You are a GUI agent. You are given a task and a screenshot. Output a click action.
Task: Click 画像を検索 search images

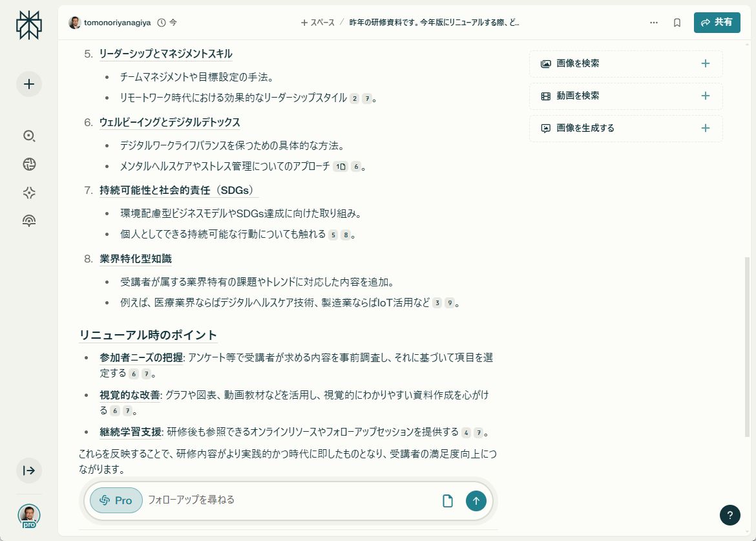click(x=626, y=63)
